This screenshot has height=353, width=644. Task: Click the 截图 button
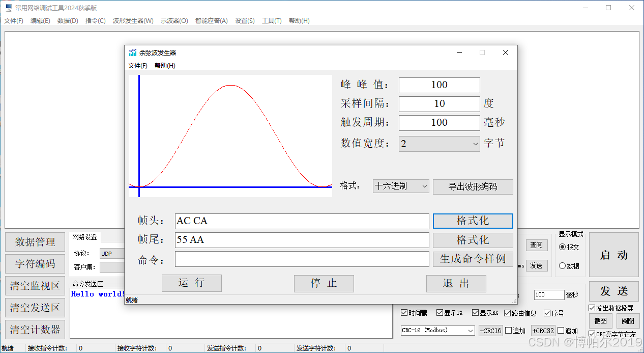click(x=601, y=321)
